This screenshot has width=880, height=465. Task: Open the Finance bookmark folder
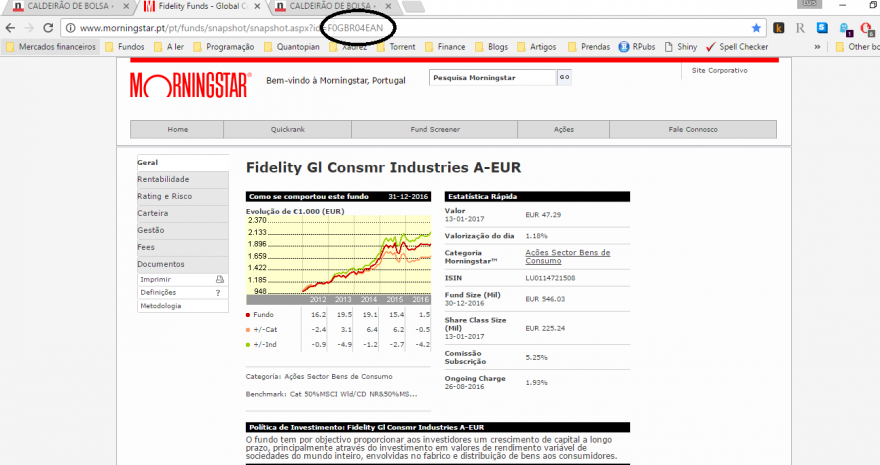445,47
